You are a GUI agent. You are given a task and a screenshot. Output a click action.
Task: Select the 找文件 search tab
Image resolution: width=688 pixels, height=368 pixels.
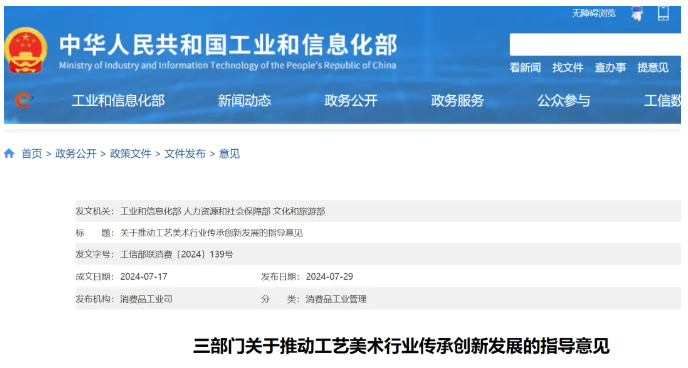(x=568, y=68)
